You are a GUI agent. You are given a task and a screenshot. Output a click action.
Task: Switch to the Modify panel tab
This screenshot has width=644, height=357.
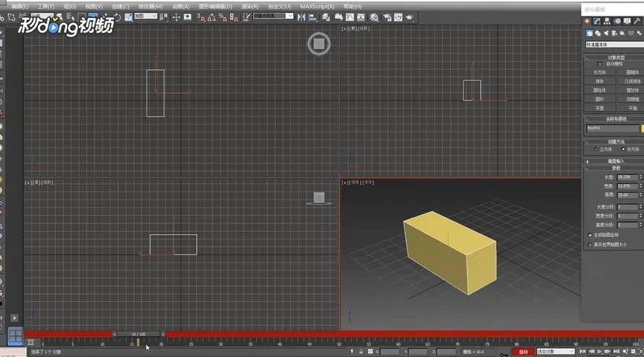pyautogui.click(x=597, y=21)
